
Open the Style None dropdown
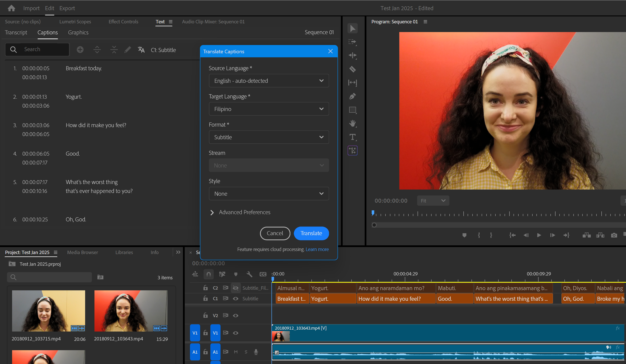click(x=269, y=194)
